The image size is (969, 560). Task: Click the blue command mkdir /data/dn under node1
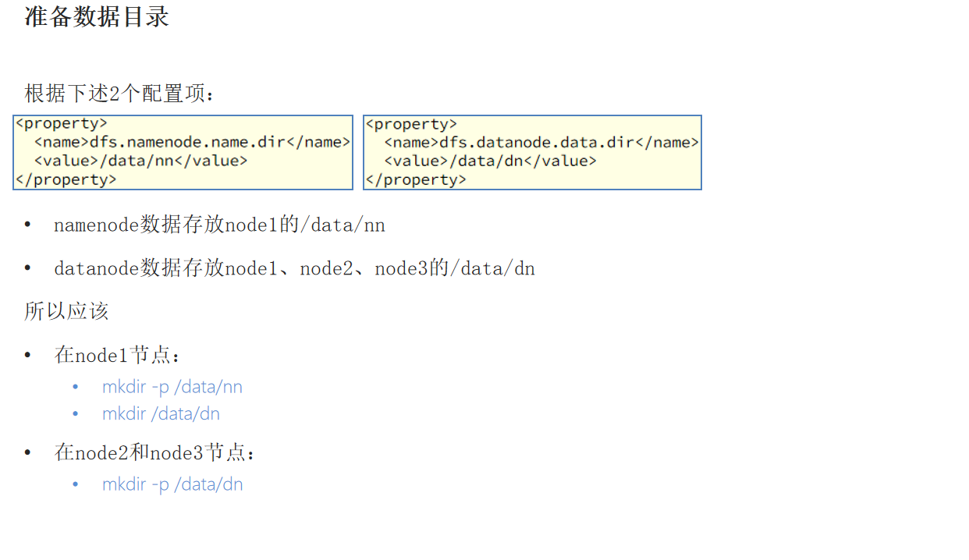click(161, 413)
